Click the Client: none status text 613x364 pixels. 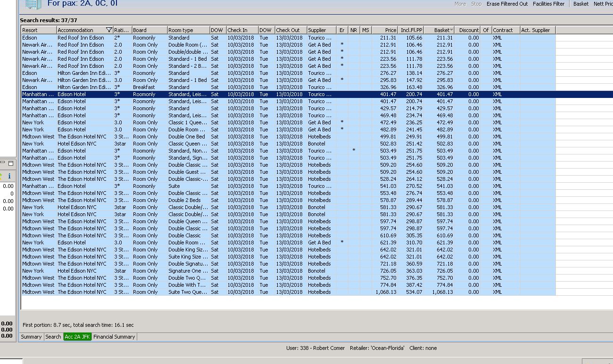423,348
